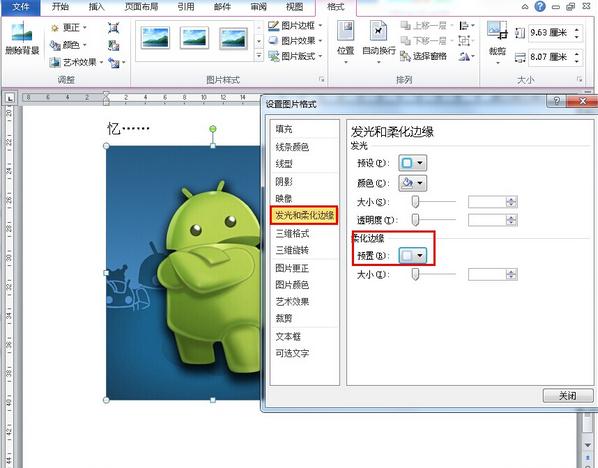Click the tab selector icon left of ruler
The image size is (598, 468).
(10, 98)
